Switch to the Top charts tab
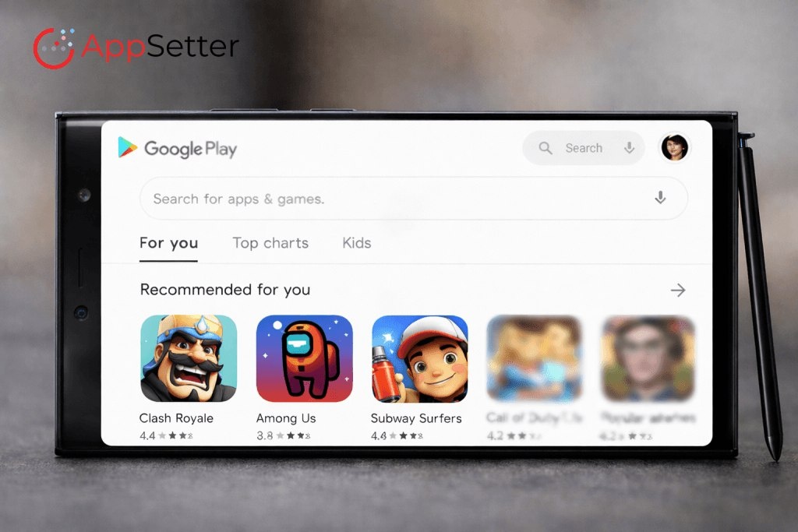Image resolution: width=798 pixels, height=532 pixels. pyautogui.click(x=270, y=243)
